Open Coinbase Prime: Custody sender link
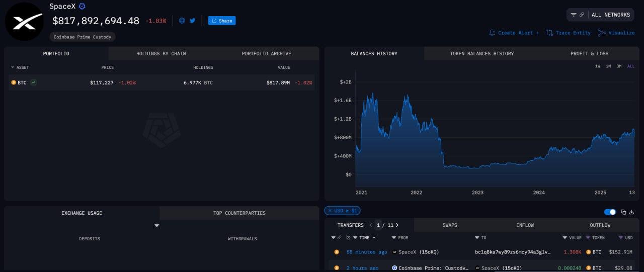 [432, 268]
